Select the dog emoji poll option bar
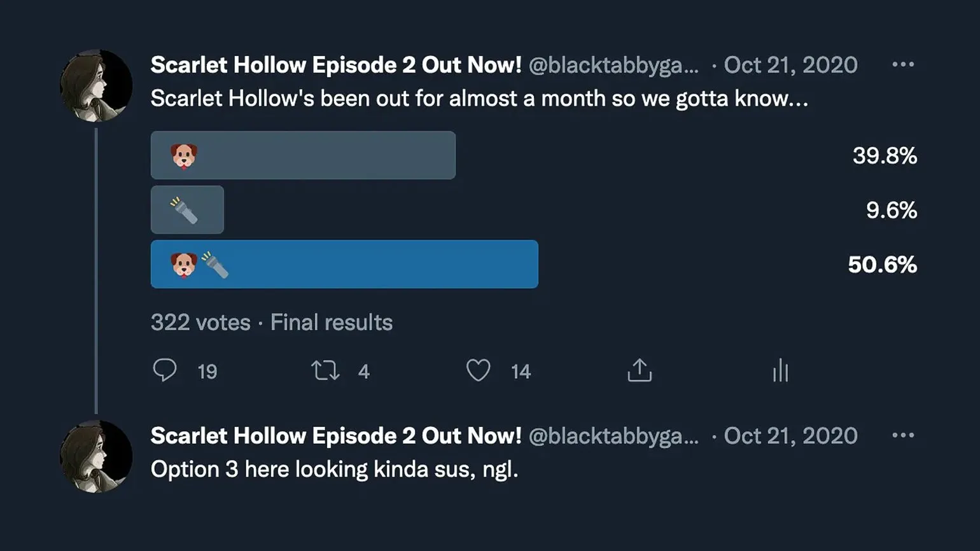The image size is (980, 551). point(303,155)
